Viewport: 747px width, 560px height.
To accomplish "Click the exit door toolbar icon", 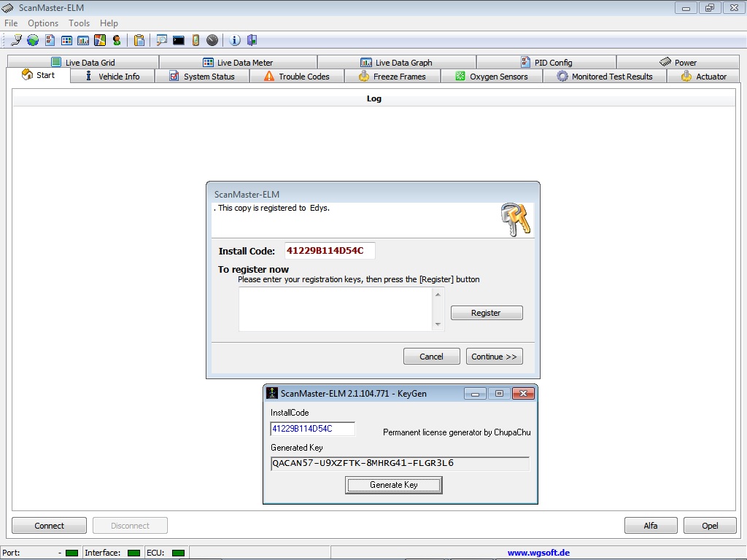I will pyautogui.click(x=252, y=41).
